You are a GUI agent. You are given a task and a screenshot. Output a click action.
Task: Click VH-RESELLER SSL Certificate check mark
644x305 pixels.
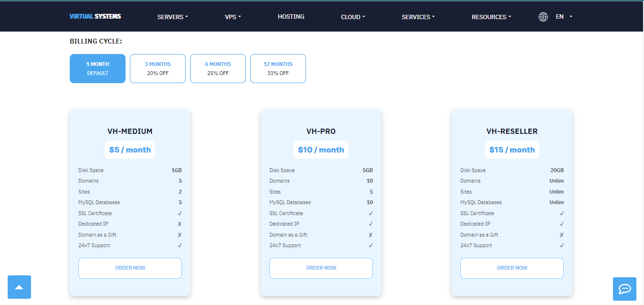click(x=561, y=213)
